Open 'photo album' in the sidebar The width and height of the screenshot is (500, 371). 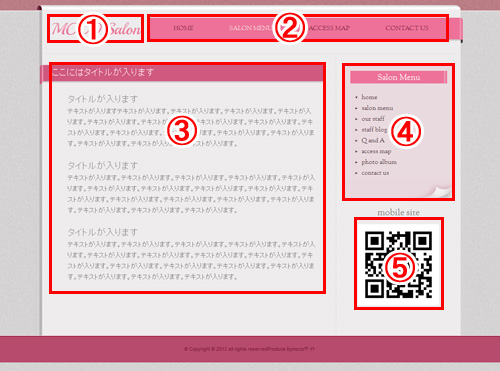coord(379,162)
